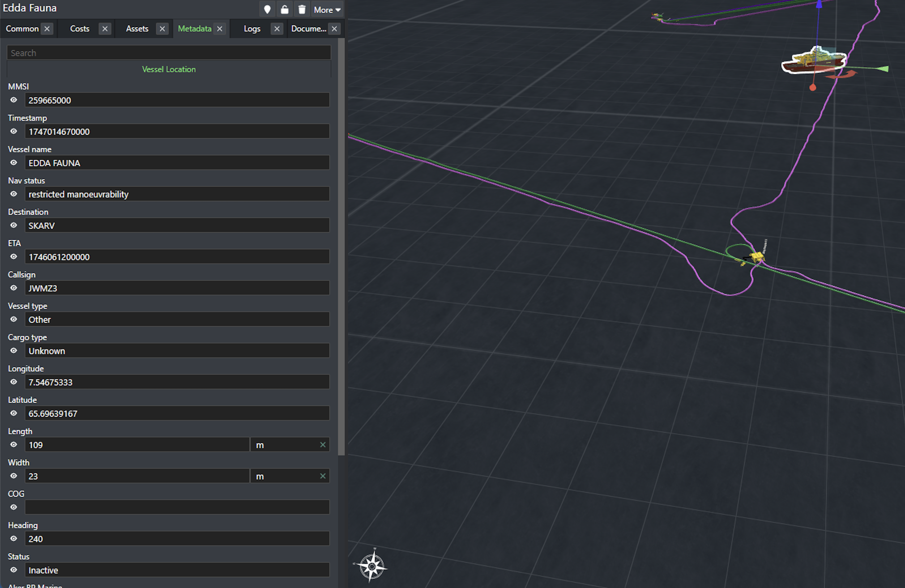Click the Vessel Location section header

point(169,69)
